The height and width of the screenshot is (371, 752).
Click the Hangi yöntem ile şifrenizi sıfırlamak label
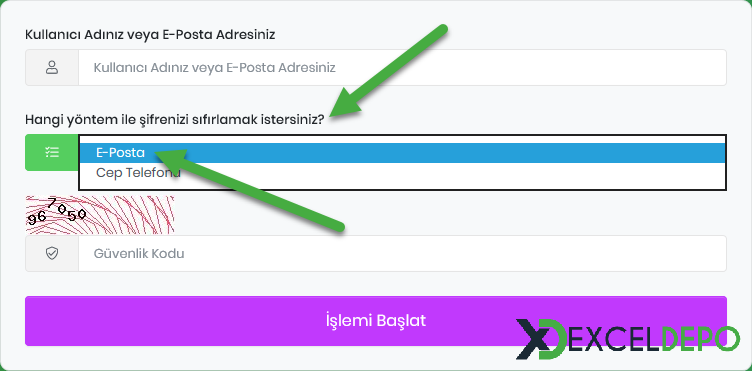pos(175,119)
